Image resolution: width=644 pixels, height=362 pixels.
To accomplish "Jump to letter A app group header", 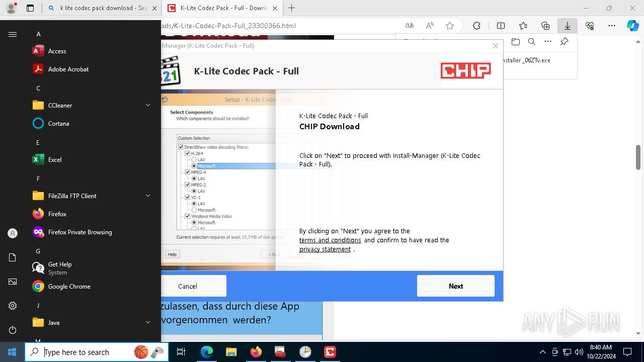I will [38, 34].
